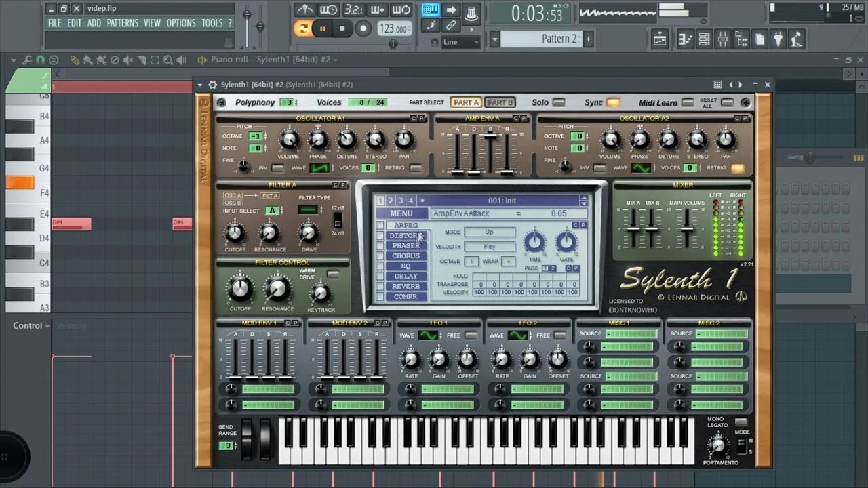868x488 pixels.
Task: Enable the PHASER effect checkbox
Action: pos(380,245)
